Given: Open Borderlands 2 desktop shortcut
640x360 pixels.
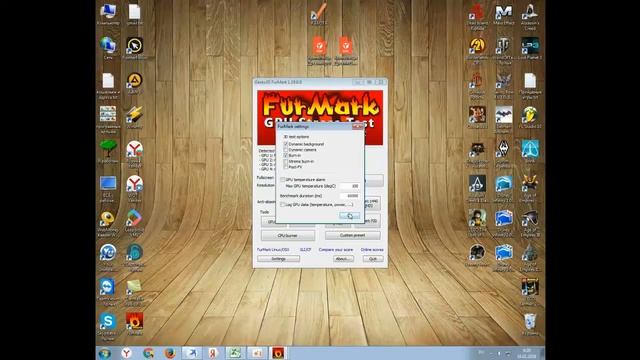Looking at the screenshot, I should (477, 49).
